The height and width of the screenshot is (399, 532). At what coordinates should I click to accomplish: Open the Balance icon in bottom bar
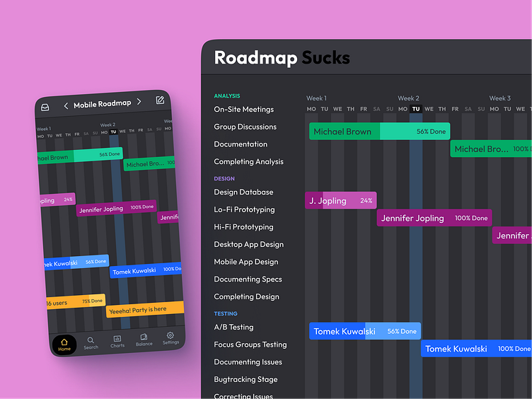point(144,340)
